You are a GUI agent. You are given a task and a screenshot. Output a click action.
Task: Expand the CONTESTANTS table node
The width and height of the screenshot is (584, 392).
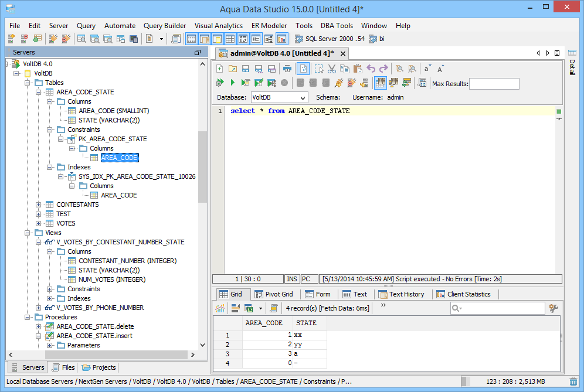pyautogui.click(x=38, y=204)
